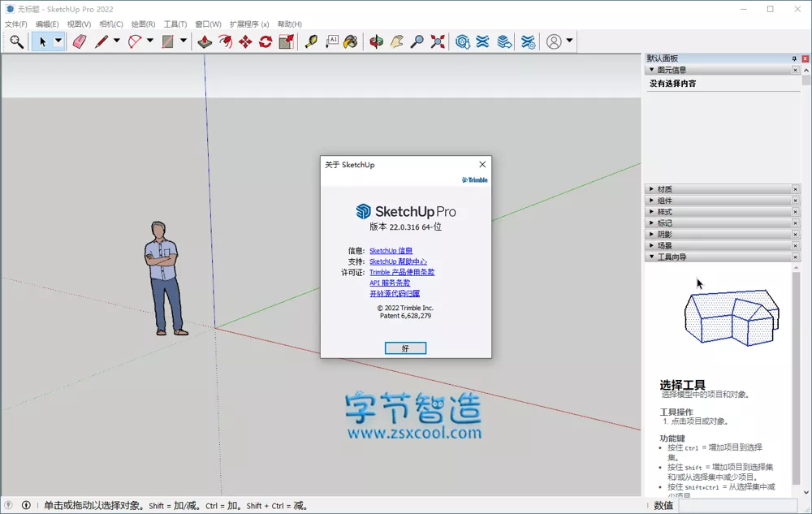Open the 窗口(W) menu
Screen dimensions: 812x514
pos(208,24)
